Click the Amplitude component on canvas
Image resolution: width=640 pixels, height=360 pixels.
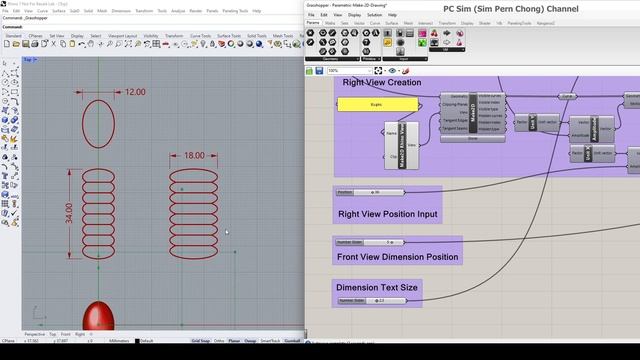coord(592,129)
